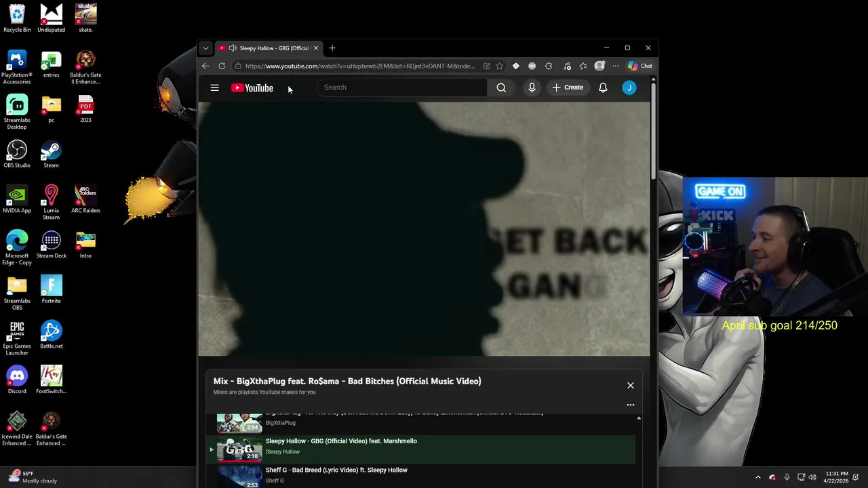
Task: Focus the YouTube Search field
Action: [x=402, y=87]
